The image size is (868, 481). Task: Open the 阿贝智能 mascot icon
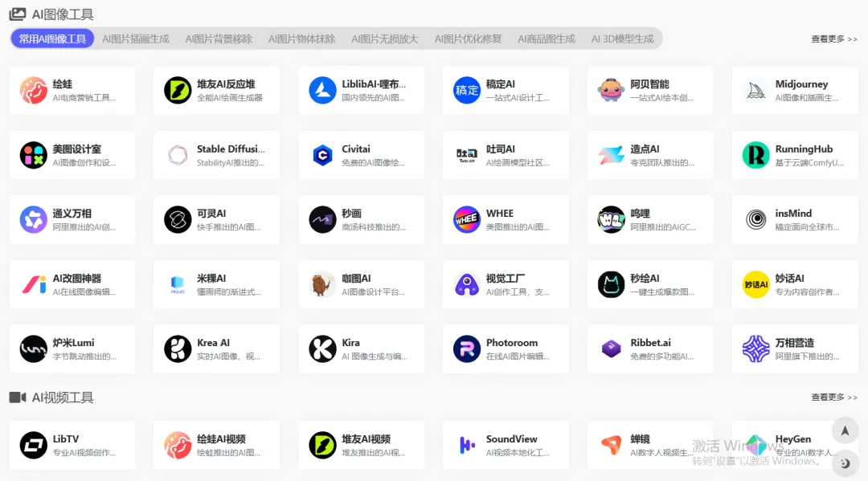tap(611, 90)
